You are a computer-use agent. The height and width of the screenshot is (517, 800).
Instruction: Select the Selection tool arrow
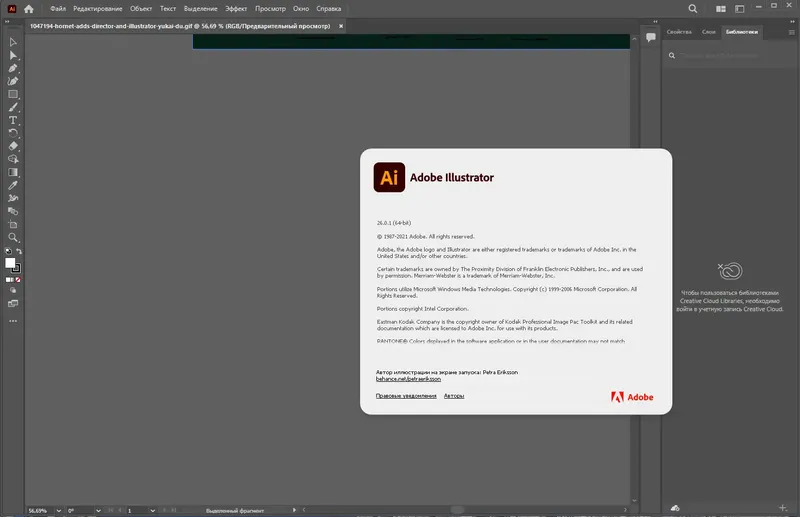pyautogui.click(x=13, y=42)
